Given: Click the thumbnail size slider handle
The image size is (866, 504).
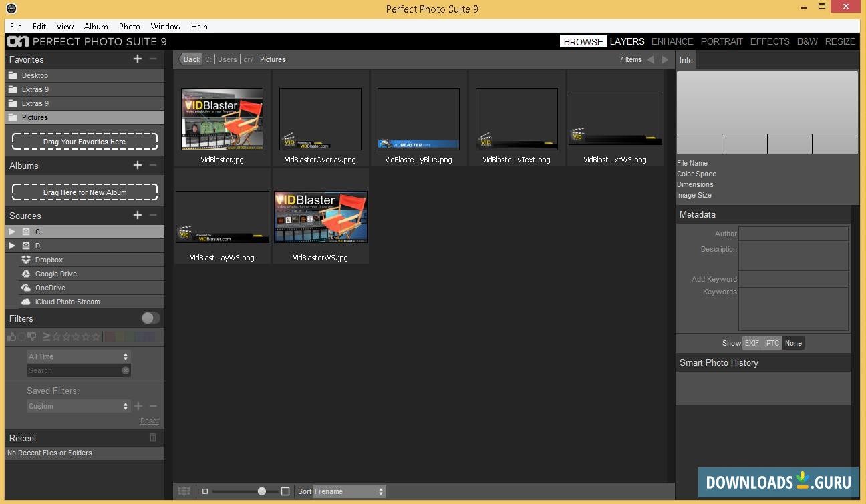Looking at the screenshot, I should (262, 491).
